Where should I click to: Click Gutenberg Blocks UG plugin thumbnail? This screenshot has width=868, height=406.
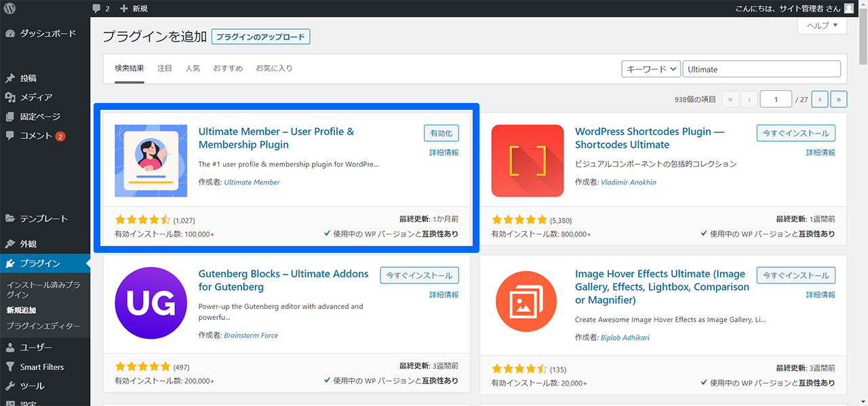[x=151, y=303]
